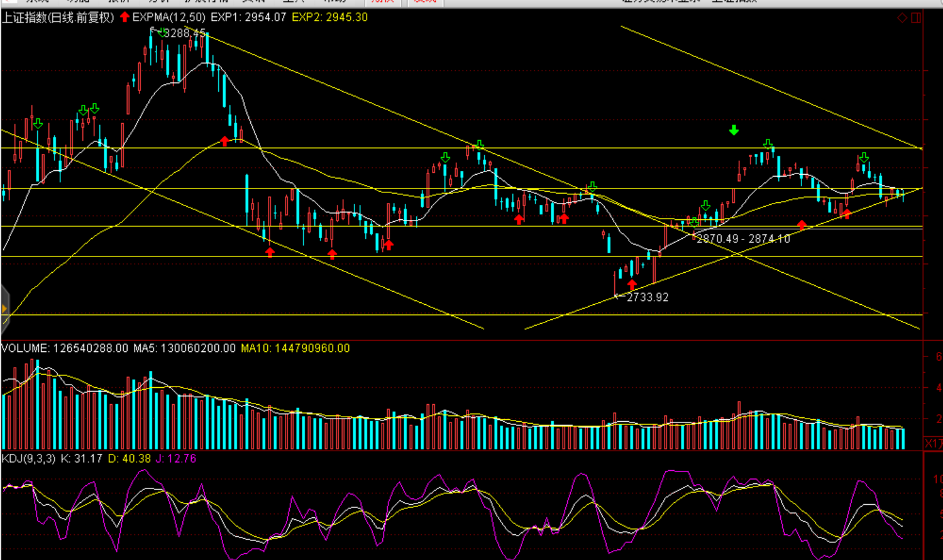Open the KDJ(9,3,3) indicator label

tap(29, 459)
